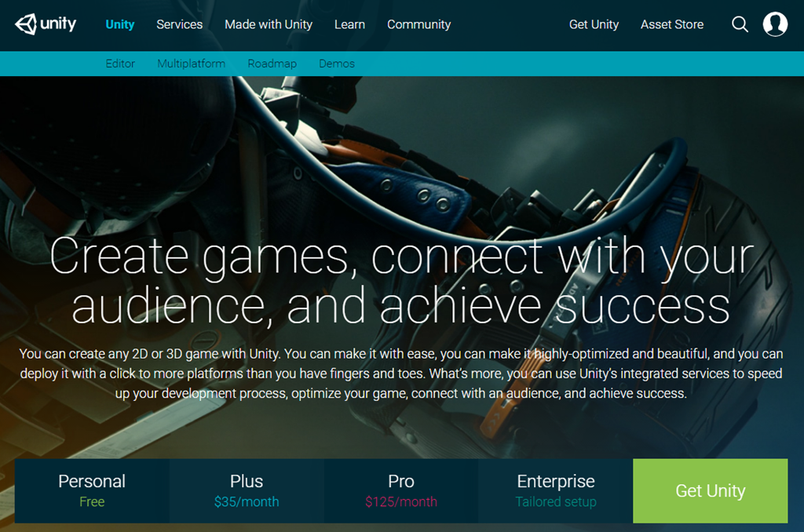The image size is (804, 532).
Task: Select the Unity nav menu item
Action: pos(120,24)
